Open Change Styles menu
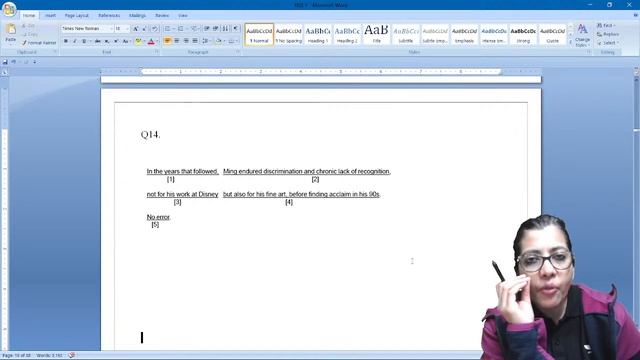The width and height of the screenshot is (640, 360). pos(582,35)
